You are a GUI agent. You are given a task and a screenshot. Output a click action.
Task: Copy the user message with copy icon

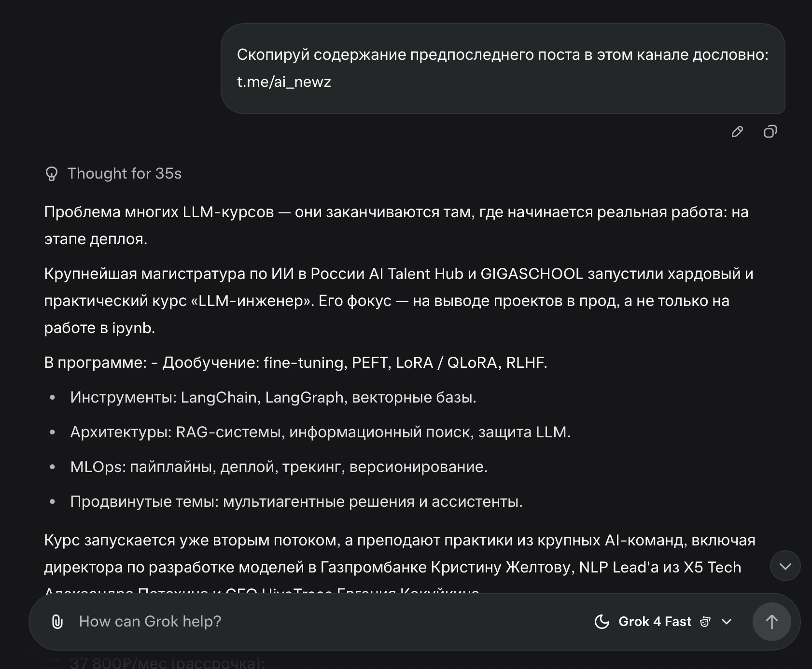pyautogui.click(x=770, y=132)
